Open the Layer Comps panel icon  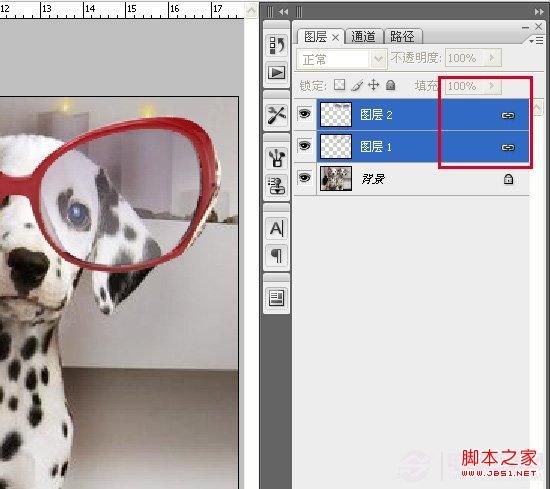click(x=277, y=298)
